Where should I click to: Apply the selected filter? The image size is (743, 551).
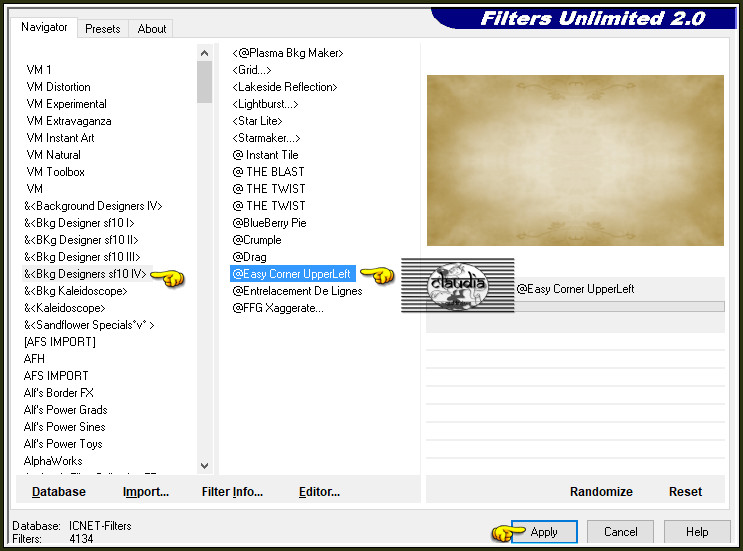[544, 532]
